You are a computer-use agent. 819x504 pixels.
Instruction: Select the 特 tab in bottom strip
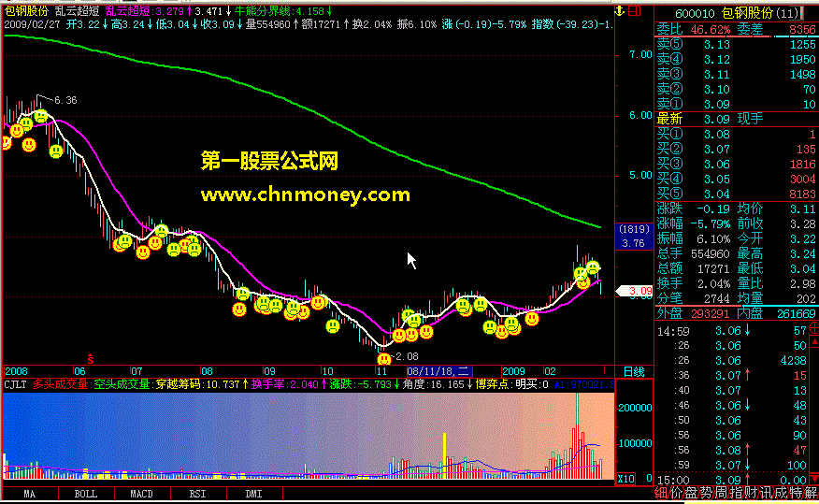pos(796,493)
